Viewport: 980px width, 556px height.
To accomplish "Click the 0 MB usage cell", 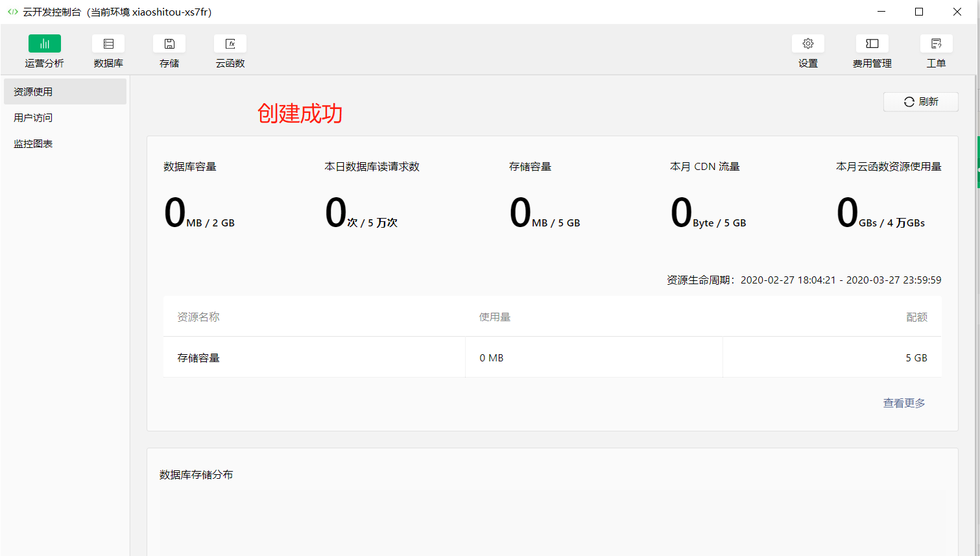I will pos(594,357).
